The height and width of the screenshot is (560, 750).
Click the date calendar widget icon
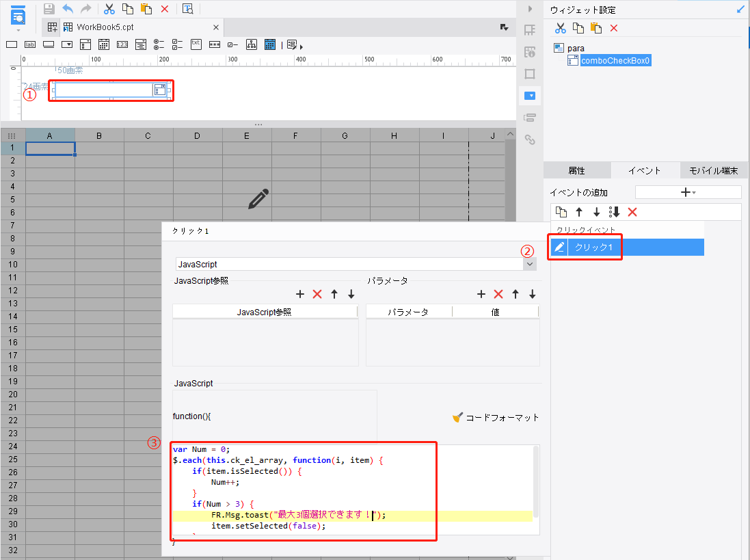pos(104,44)
